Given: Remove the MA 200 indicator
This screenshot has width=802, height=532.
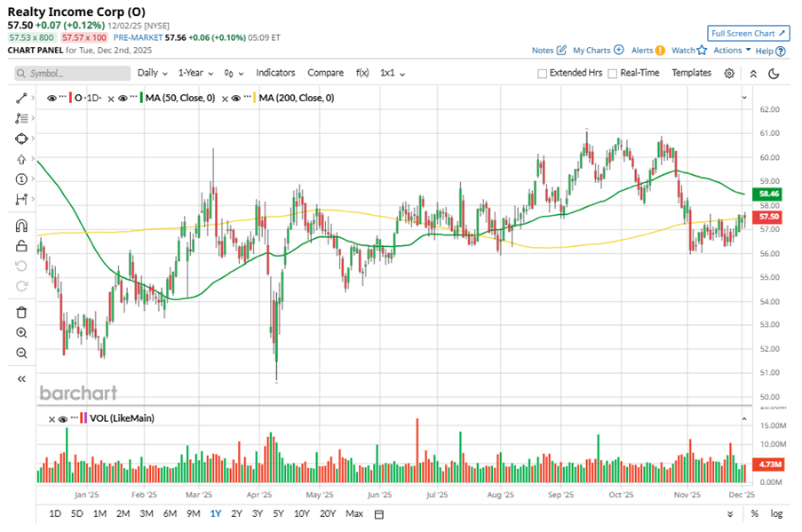Looking at the screenshot, I should [x=225, y=99].
